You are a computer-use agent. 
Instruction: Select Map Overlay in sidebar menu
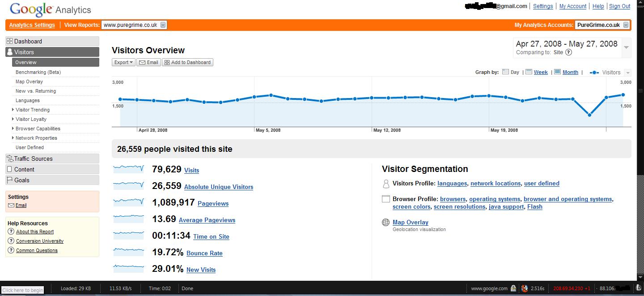coord(29,82)
